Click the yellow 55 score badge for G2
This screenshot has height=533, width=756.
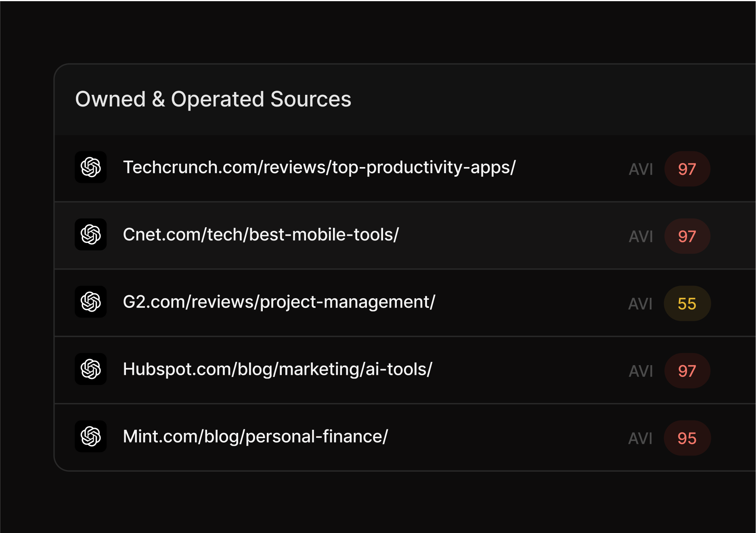[x=687, y=304]
